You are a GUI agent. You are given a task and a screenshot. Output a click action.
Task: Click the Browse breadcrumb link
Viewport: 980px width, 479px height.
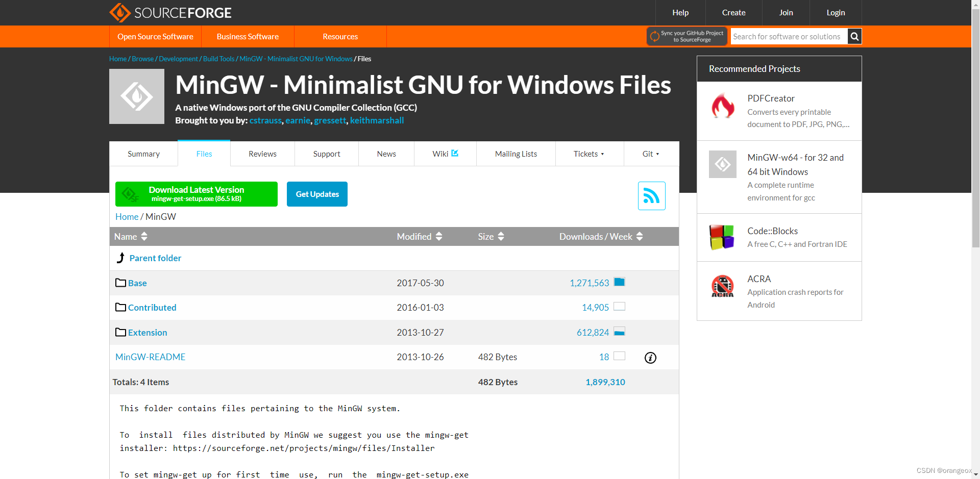click(142, 59)
